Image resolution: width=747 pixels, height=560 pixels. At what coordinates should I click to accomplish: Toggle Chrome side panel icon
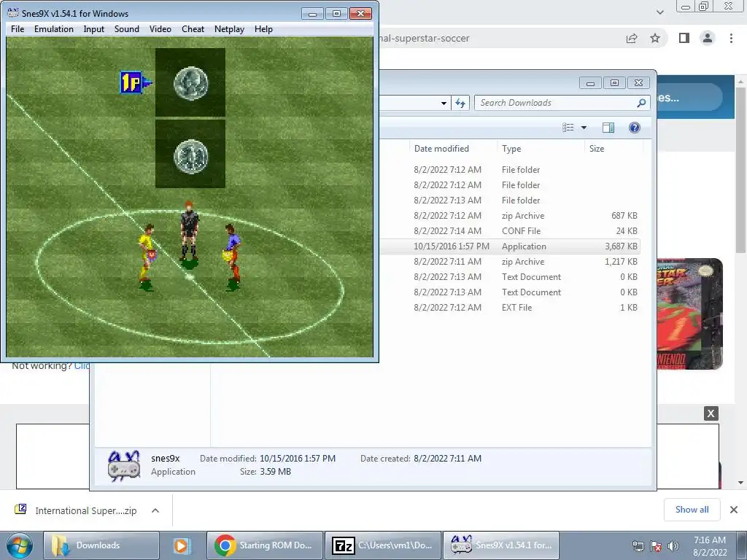coord(684,38)
